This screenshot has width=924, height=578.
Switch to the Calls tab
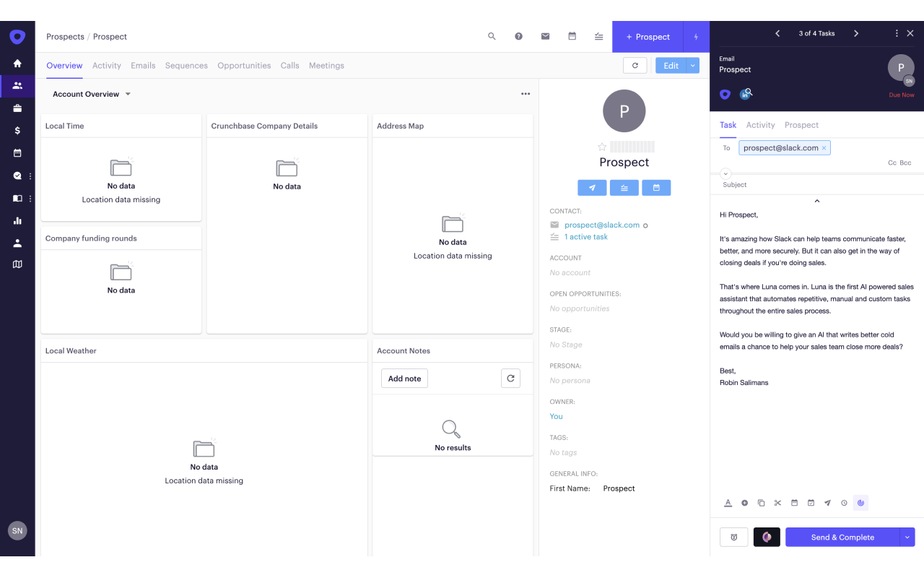pyautogui.click(x=290, y=66)
